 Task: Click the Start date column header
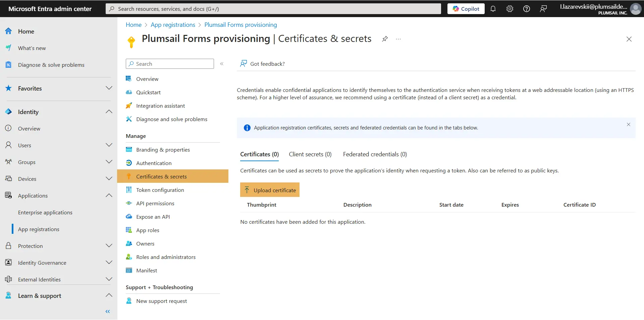(x=451, y=205)
